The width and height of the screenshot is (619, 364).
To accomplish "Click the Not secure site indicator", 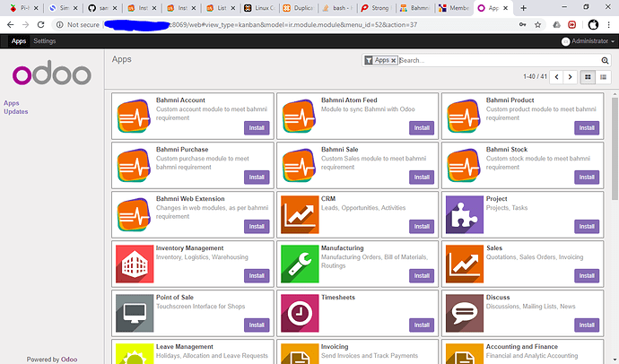I will pos(78,25).
